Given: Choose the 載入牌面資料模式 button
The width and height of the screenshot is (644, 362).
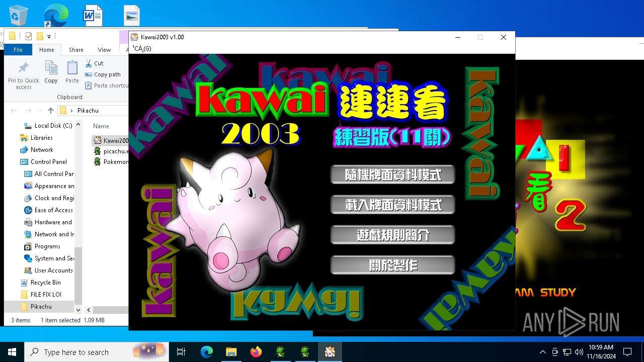Looking at the screenshot, I should (393, 205).
